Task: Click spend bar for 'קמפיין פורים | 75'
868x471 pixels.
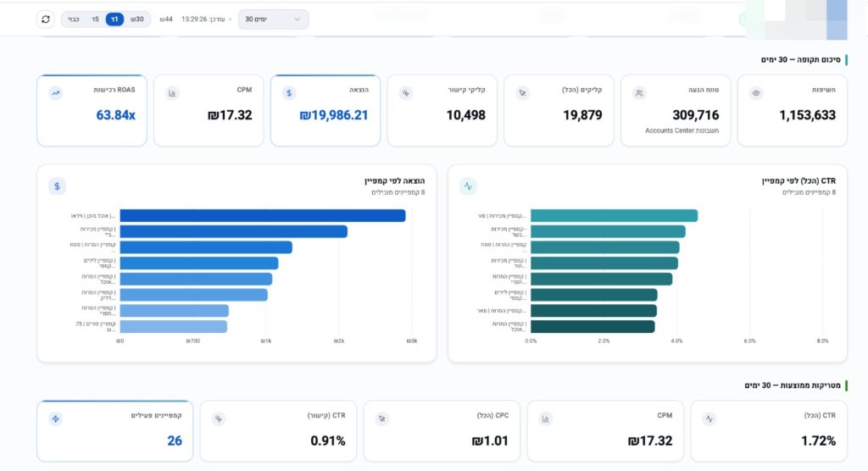Action: click(173, 326)
